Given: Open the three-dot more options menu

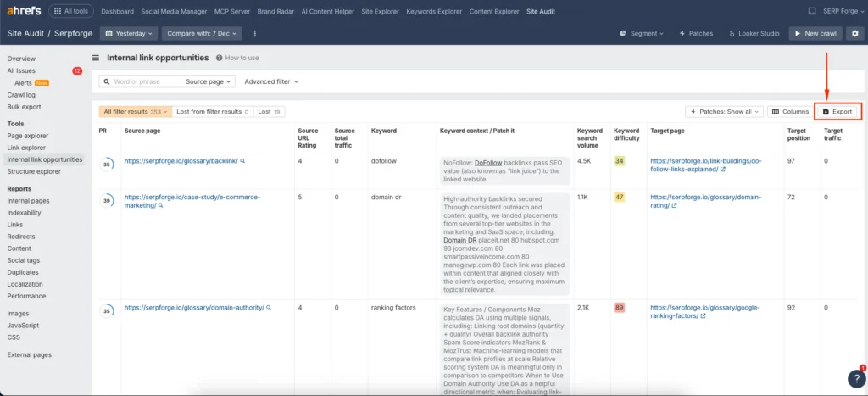Looking at the screenshot, I should pyautogui.click(x=254, y=33).
